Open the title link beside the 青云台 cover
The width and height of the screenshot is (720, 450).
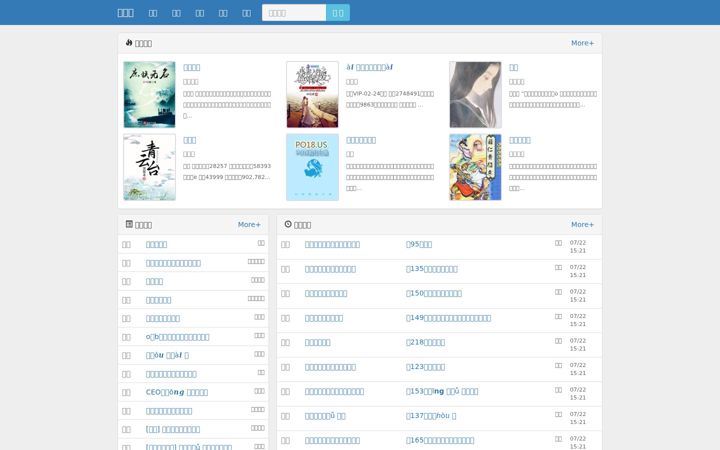click(190, 140)
